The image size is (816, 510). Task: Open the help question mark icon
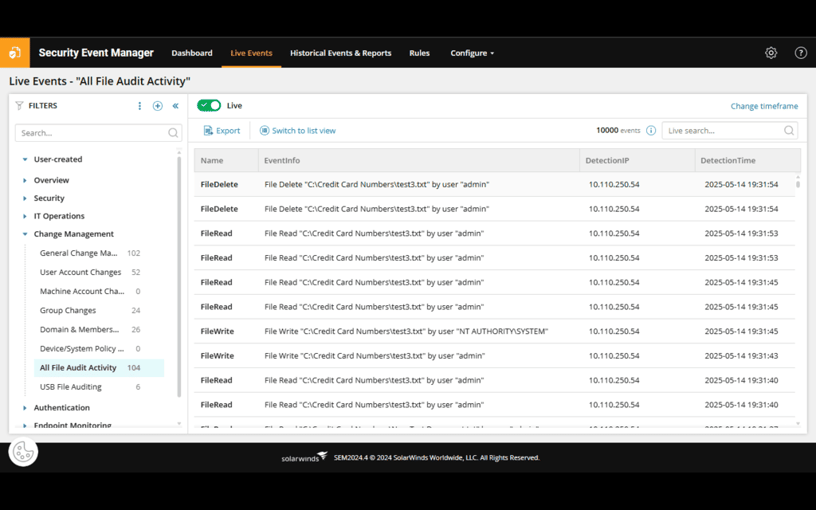click(x=800, y=53)
